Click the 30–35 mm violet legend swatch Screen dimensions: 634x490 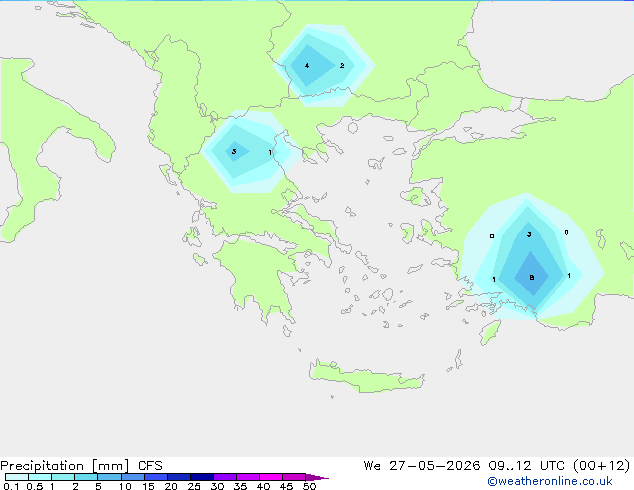tap(224, 477)
